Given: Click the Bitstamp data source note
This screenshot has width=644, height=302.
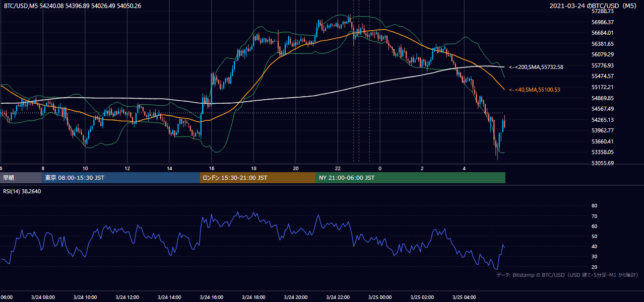Looking at the screenshot, I should pos(567,275).
